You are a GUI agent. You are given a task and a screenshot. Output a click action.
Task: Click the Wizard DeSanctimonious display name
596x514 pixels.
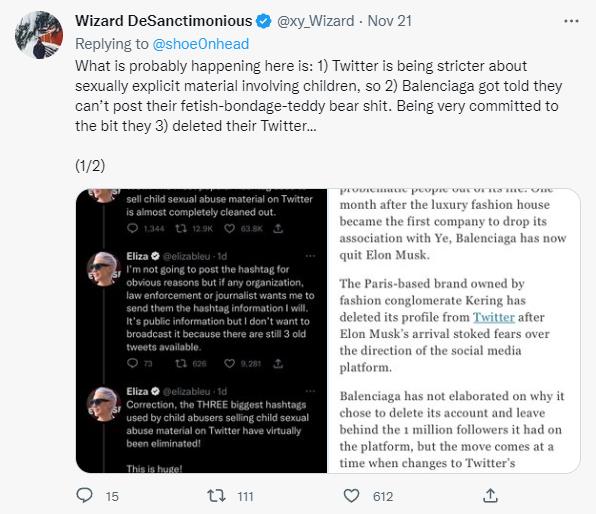163,21
